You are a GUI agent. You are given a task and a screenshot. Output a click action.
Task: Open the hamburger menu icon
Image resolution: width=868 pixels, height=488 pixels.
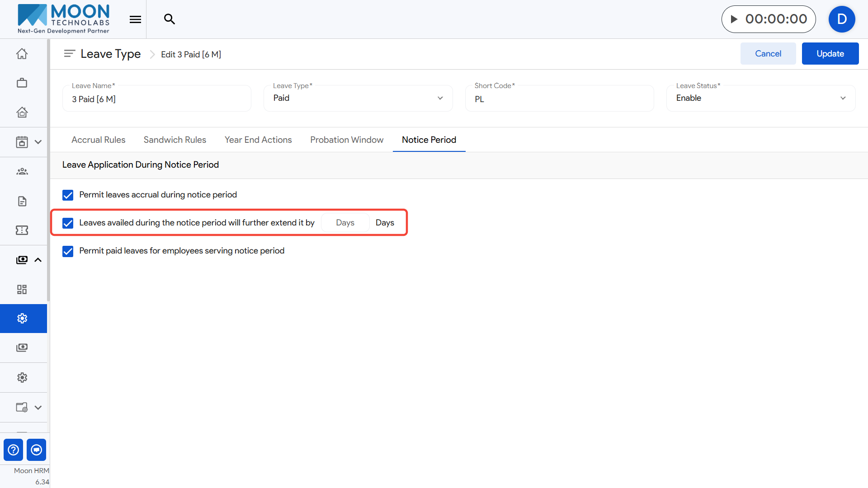(x=135, y=19)
